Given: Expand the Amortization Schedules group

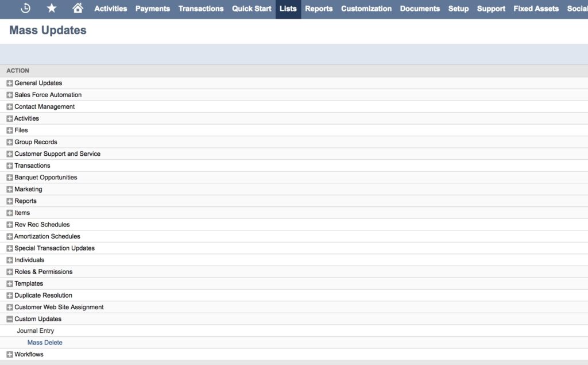Looking at the screenshot, I should 10,237.
